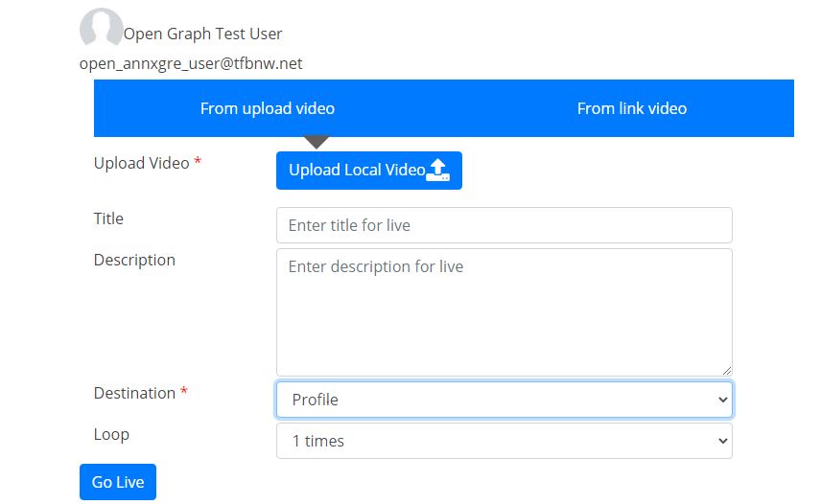Click the Upload Local Video button
The width and height of the screenshot is (821, 504).
[369, 171]
